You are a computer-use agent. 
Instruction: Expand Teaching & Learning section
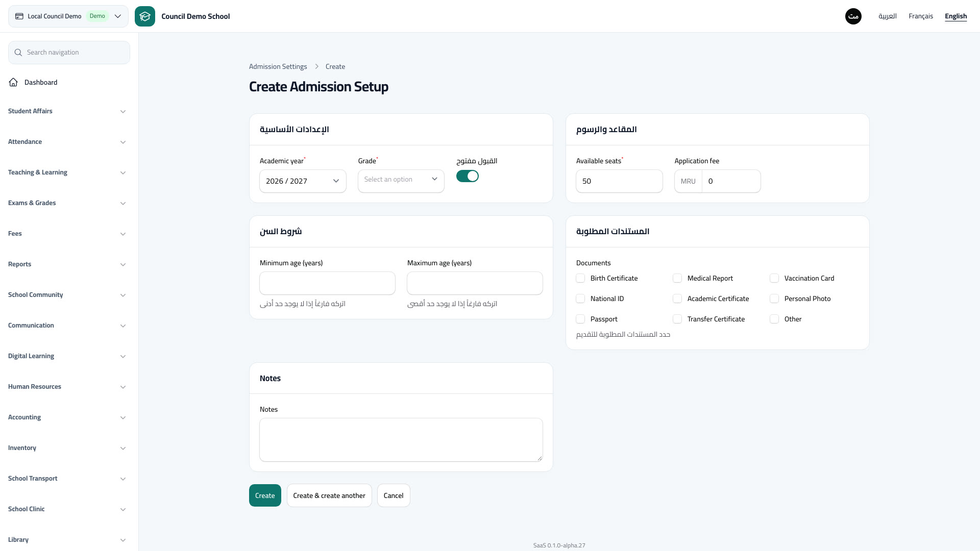tap(67, 172)
